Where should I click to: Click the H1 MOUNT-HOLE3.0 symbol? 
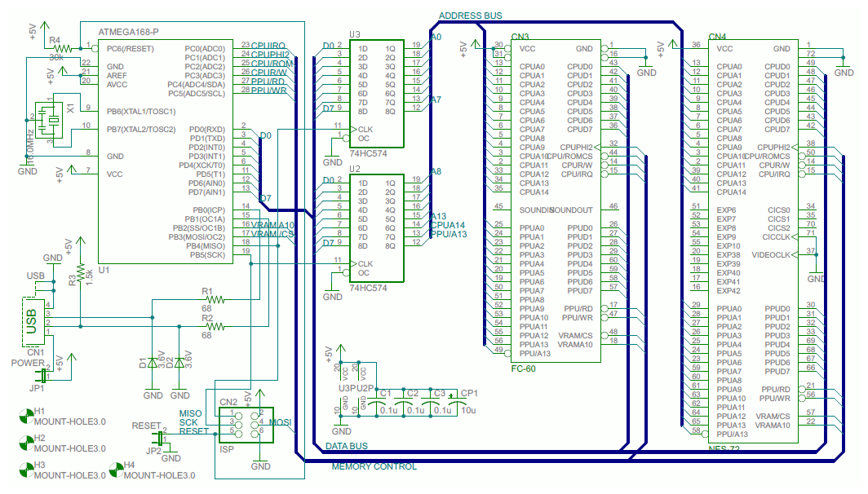coord(26,416)
